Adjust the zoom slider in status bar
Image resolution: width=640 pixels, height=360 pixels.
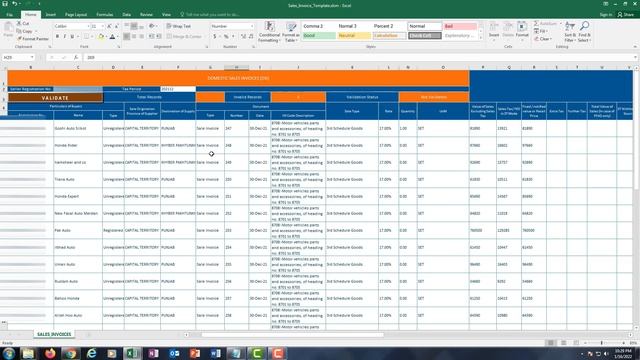602,343
